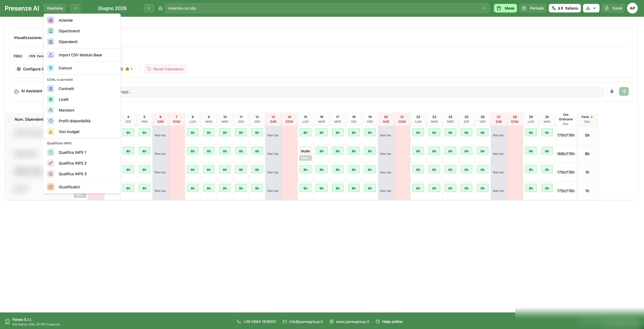The width and height of the screenshot is (644, 329).
Task: Click the Dipendenti badge icon
Action: [51, 42]
